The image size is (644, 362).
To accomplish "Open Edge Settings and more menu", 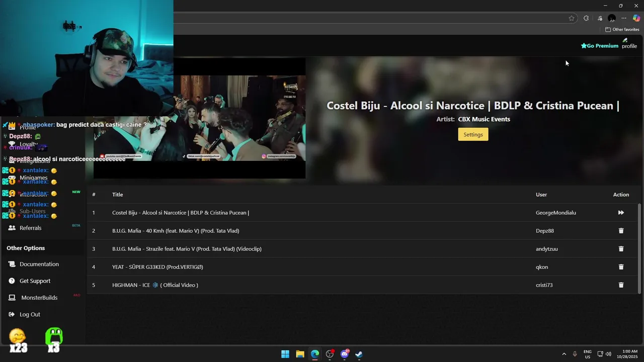I will (x=624, y=18).
